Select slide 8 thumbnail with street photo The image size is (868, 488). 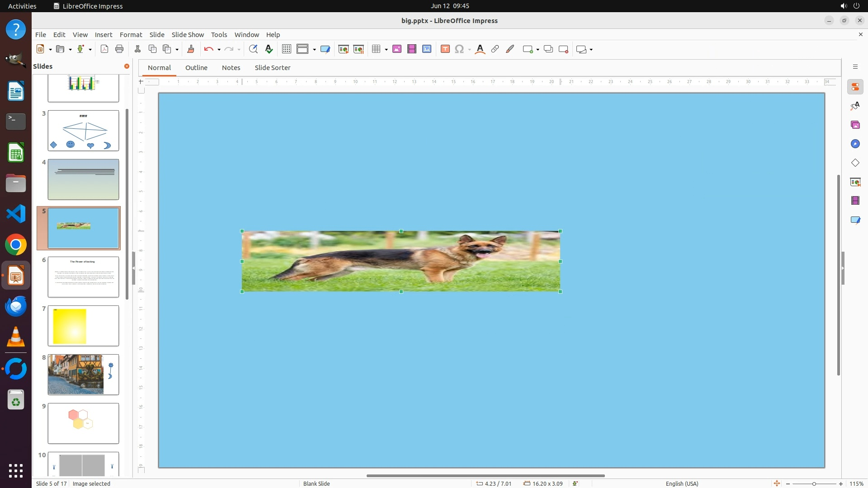tap(83, 375)
